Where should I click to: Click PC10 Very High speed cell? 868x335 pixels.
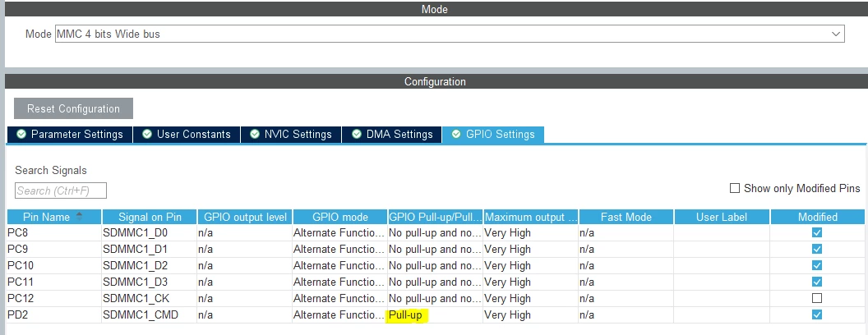point(531,265)
